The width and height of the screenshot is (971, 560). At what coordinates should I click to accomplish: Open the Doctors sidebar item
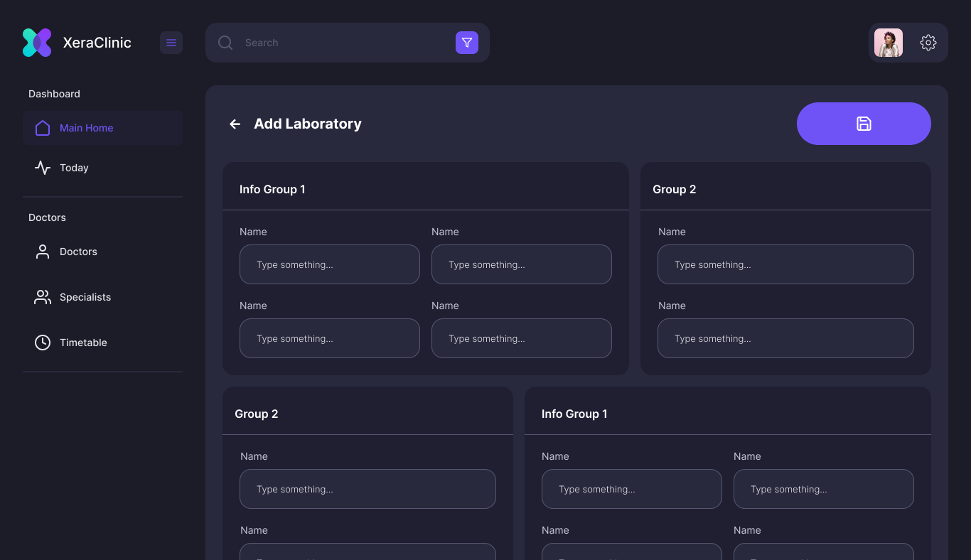click(78, 252)
